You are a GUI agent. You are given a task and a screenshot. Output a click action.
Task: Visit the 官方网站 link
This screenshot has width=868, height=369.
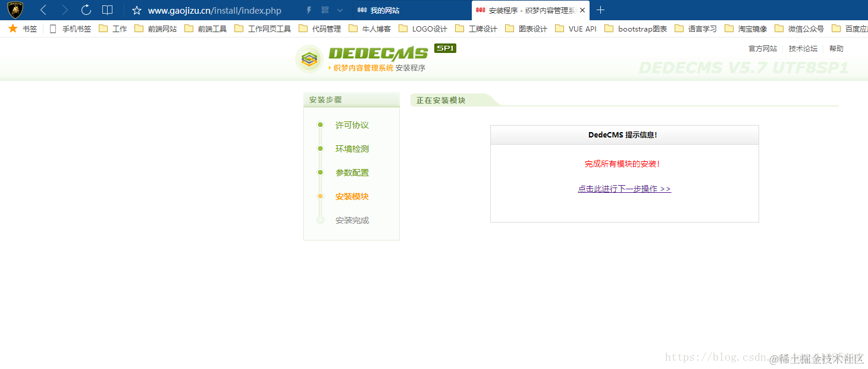point(763,49)
